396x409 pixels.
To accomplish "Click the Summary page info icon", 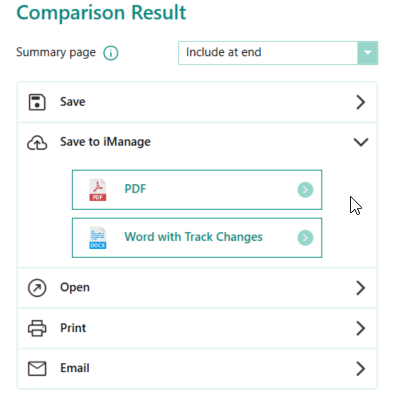I will (111, 53).
